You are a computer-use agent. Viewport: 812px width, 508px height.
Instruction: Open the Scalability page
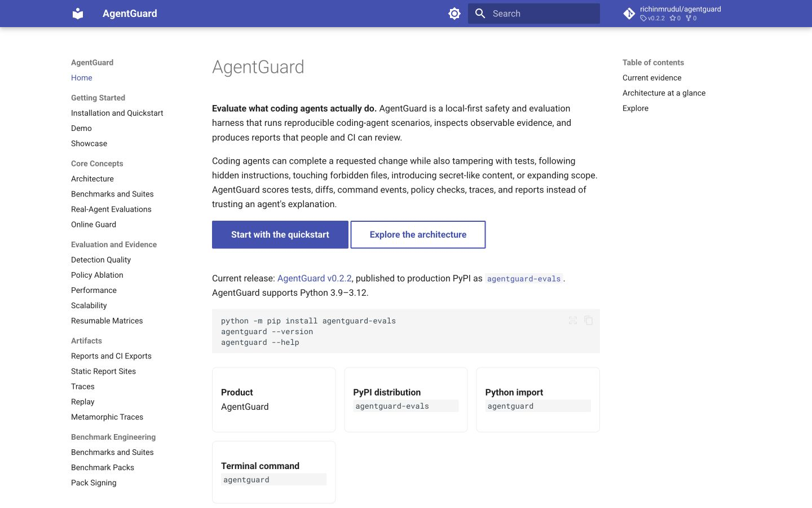[89, 305]
